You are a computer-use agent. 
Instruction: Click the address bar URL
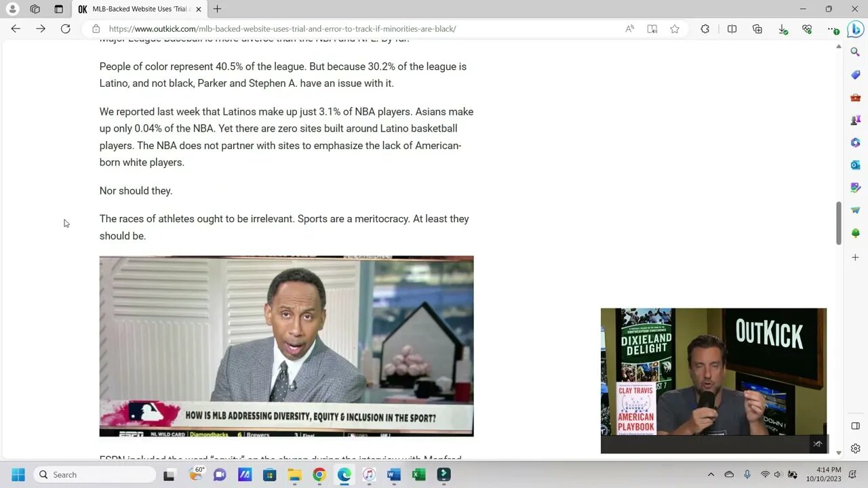(x=282, y=28)
